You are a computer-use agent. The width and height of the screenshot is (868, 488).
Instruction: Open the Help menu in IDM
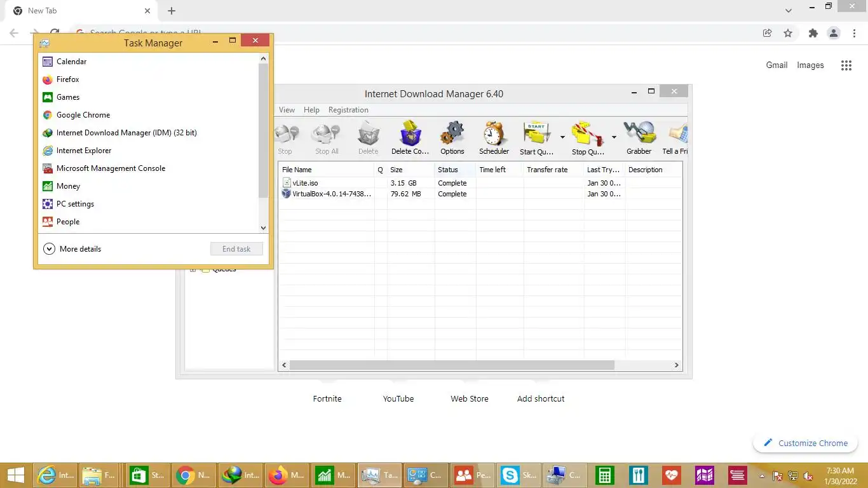(311, 110)
